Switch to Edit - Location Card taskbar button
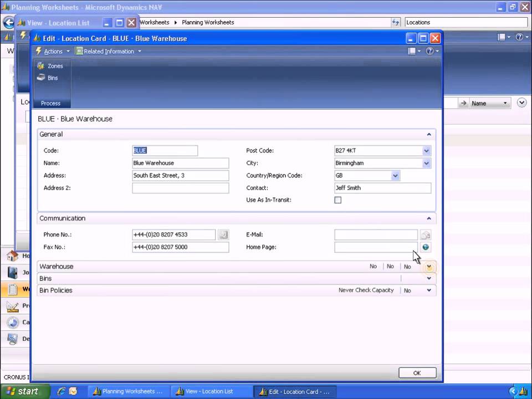Image resolution: width=532 pixels, height=399 pixels. pyautogui.click(x=294, y=392)
